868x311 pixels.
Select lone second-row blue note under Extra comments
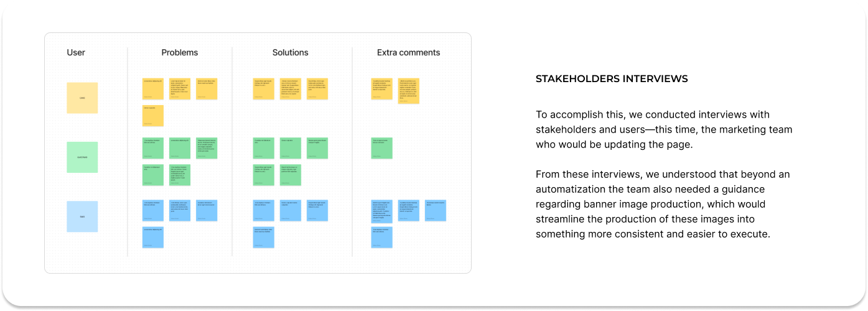[x=381, y=237]
